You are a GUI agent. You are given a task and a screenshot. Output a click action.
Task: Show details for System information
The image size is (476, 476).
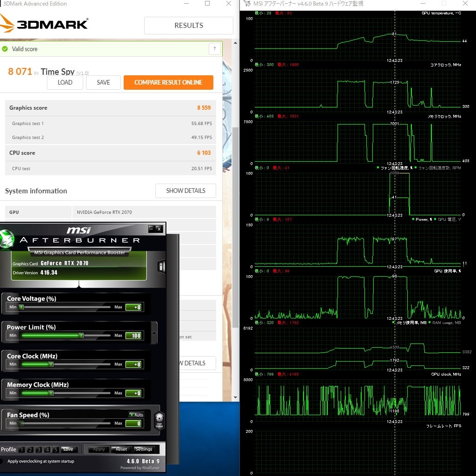(185, 191)
